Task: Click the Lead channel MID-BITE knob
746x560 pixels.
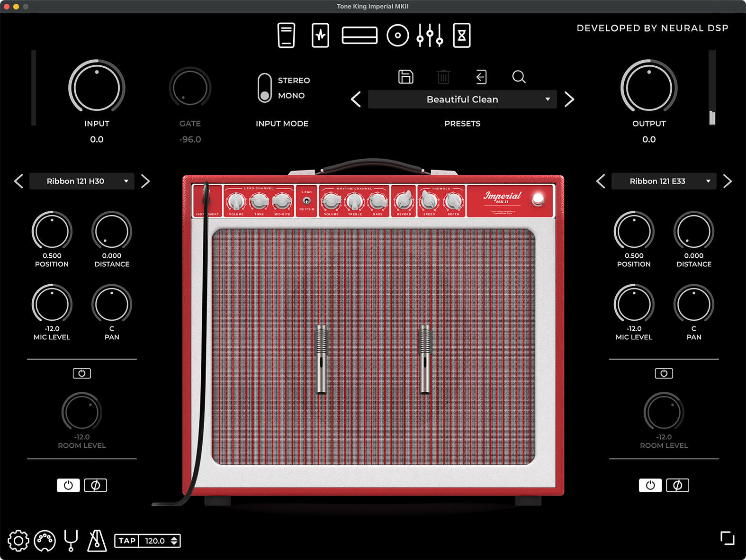Action: pos(282,201)
